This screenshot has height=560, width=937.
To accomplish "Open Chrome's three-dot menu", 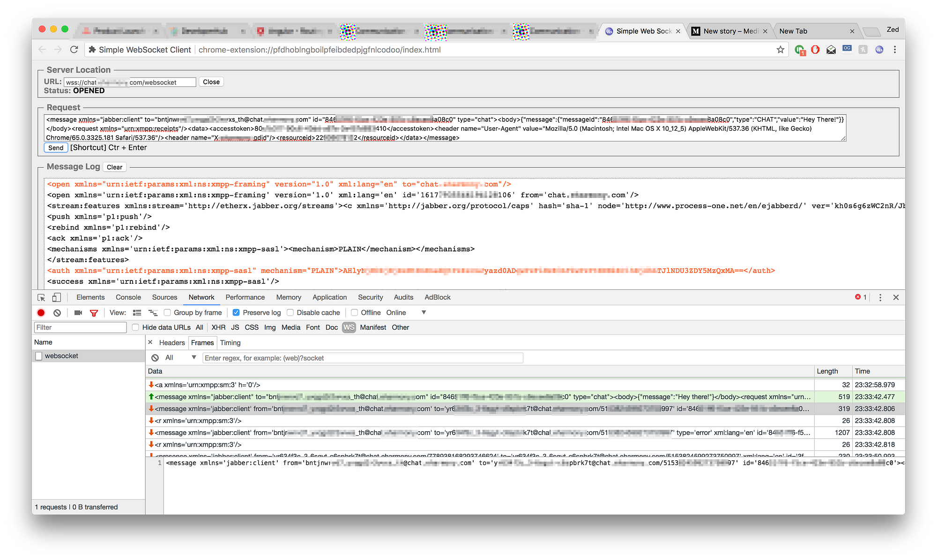I will 895,50.
